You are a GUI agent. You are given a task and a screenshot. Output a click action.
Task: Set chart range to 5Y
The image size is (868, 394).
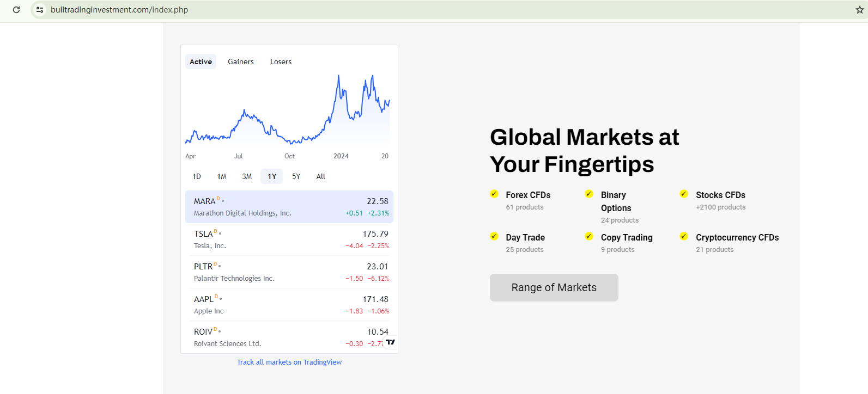coord(296,176)
